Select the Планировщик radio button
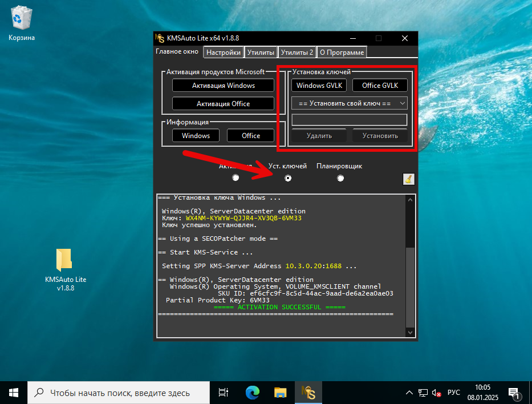Image resolution: width=532 pixels, height=404 pixels. 340,179
